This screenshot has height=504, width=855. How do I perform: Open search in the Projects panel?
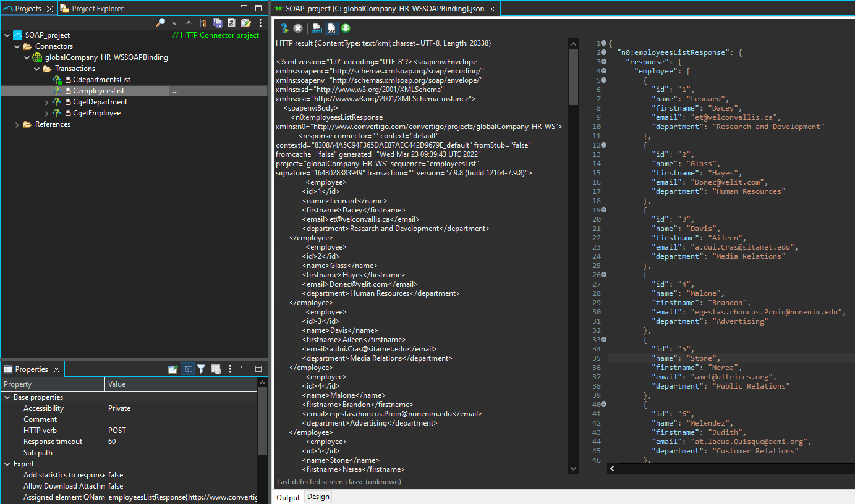tap(160, 22)
